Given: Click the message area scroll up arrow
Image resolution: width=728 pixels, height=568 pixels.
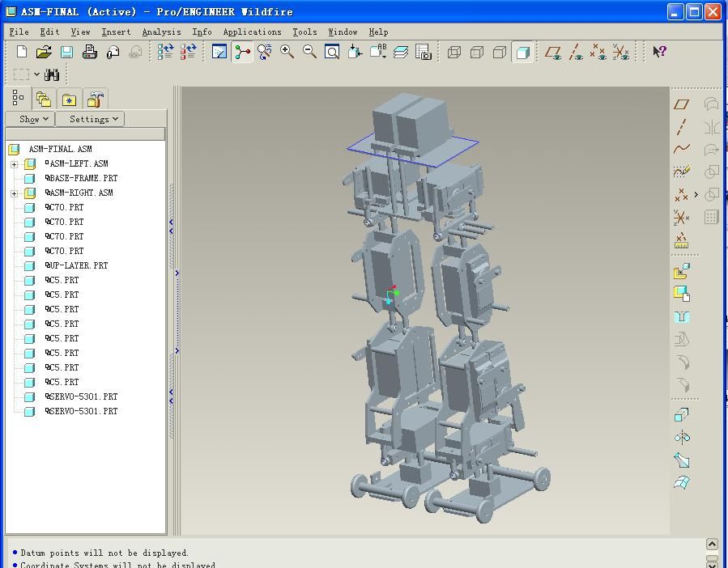Looking at the screenshot, I should (x=712, y=544).
